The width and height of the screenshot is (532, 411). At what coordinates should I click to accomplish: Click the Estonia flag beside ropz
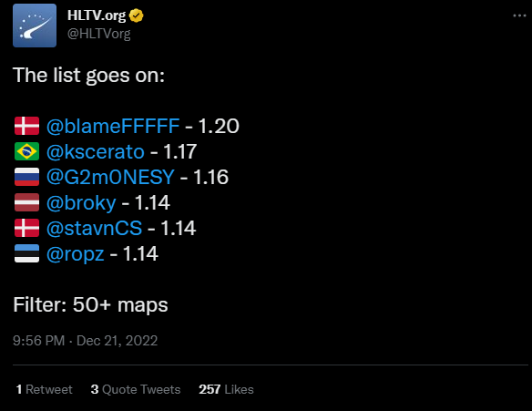coord(26,253)
